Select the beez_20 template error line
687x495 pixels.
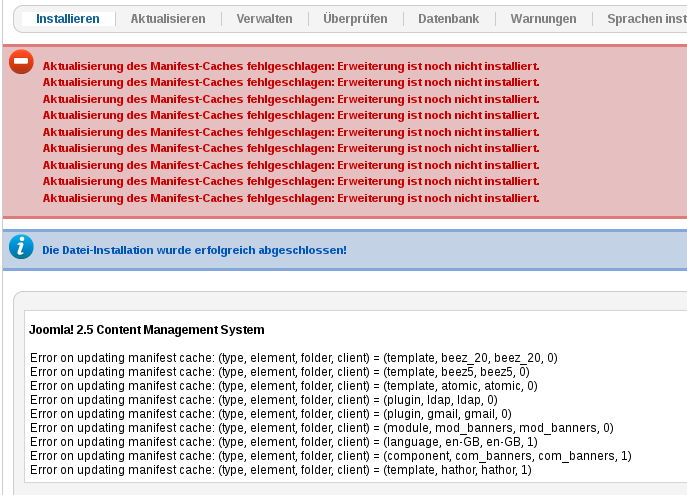tap(294, 358)
